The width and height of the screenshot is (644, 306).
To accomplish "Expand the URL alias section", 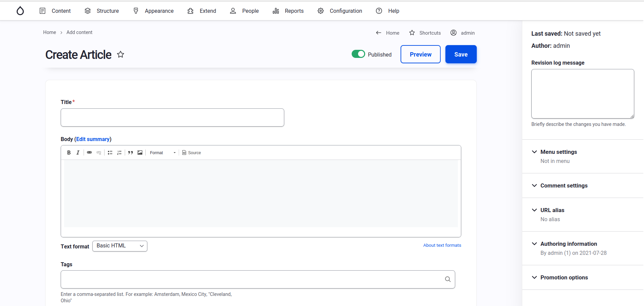I will coord(552,210).
